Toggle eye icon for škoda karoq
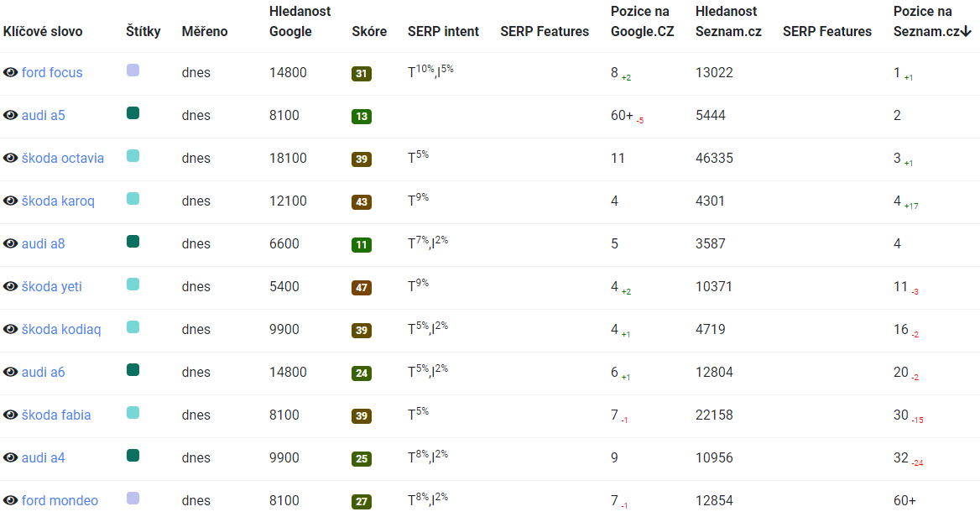This screenshot has width=980, height=517. click(x=10, y=201)
